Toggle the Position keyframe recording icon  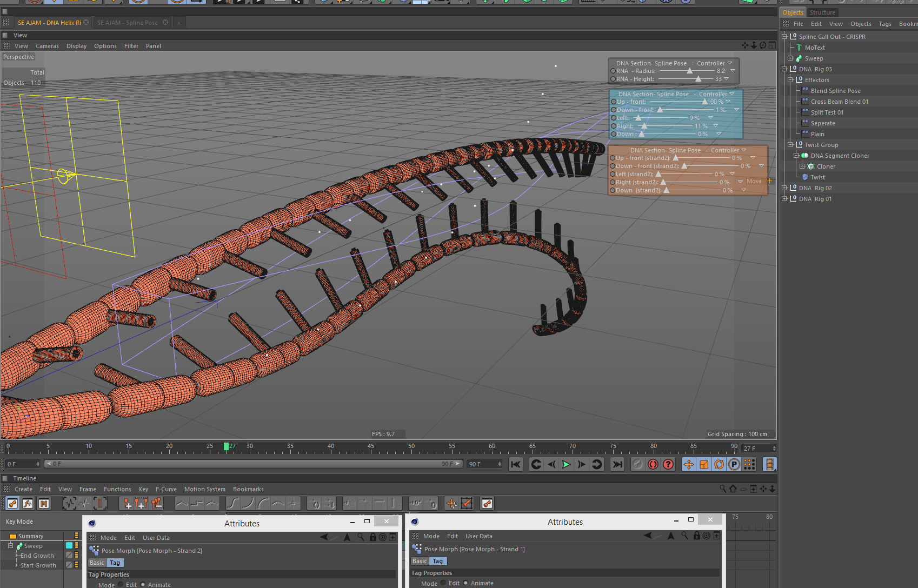pyautogui.click(x=688, y=464)
